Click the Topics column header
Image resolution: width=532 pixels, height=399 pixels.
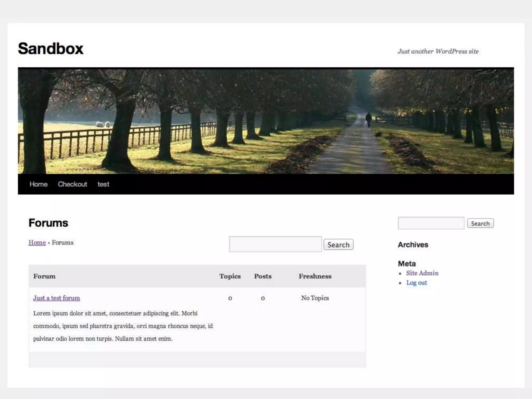coord(230,276)
